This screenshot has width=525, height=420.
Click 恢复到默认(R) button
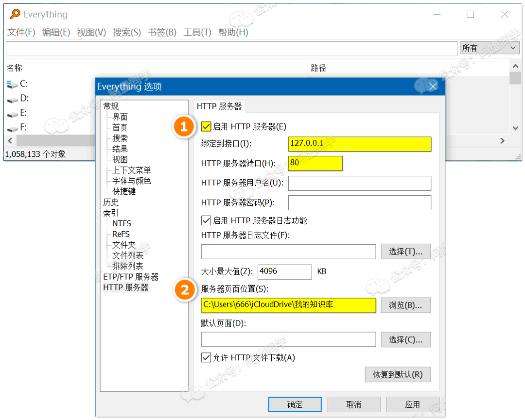[398, 374]
